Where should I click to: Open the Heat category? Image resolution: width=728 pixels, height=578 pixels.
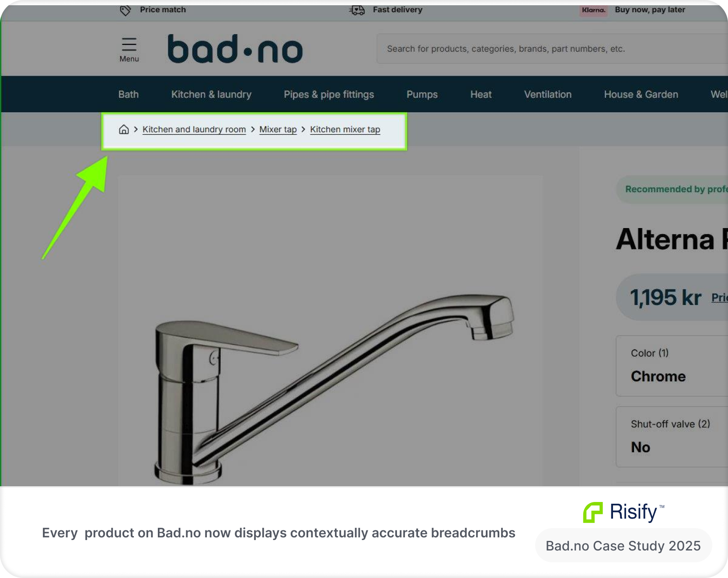(481, 94)
